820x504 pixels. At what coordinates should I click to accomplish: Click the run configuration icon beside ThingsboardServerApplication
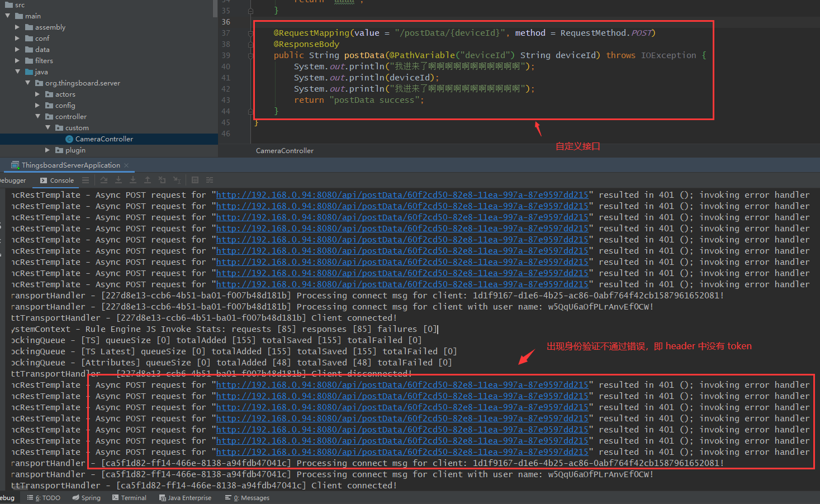click(15, 165)
